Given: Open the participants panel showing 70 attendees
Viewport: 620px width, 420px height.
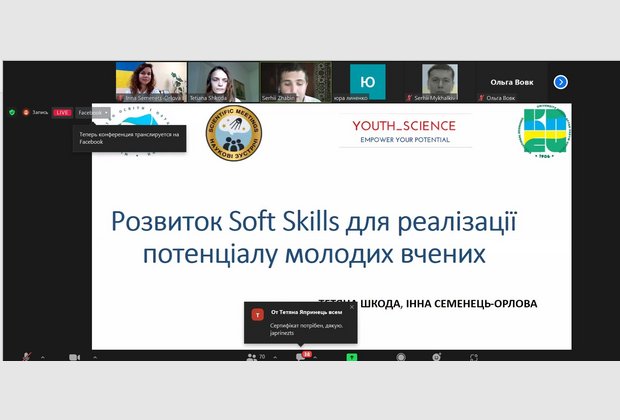Looking at the screenshot, I should point(252,357).
